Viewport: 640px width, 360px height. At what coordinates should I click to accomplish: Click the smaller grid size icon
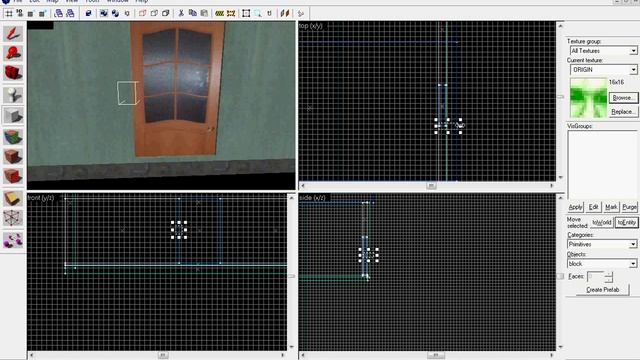coord(30,13)
